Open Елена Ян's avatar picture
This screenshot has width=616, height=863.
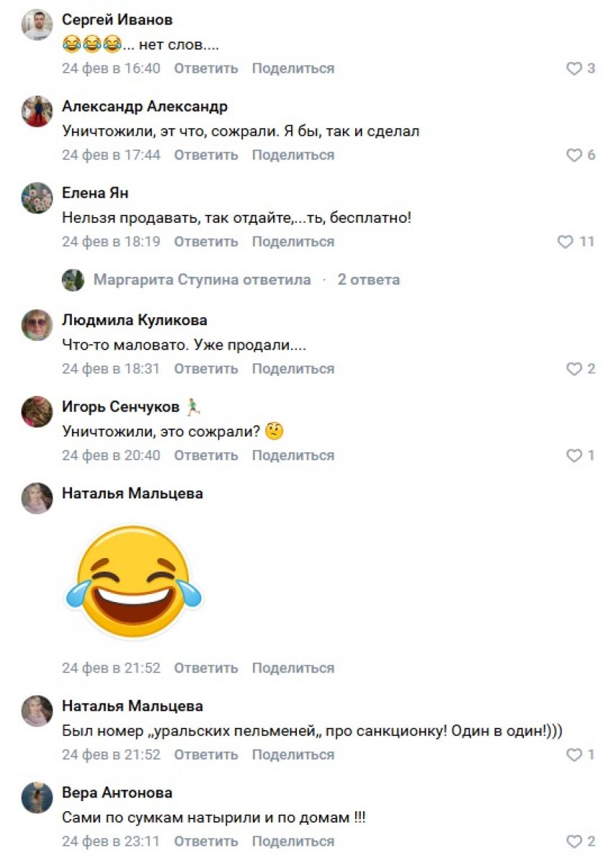(x=37, y=198)
